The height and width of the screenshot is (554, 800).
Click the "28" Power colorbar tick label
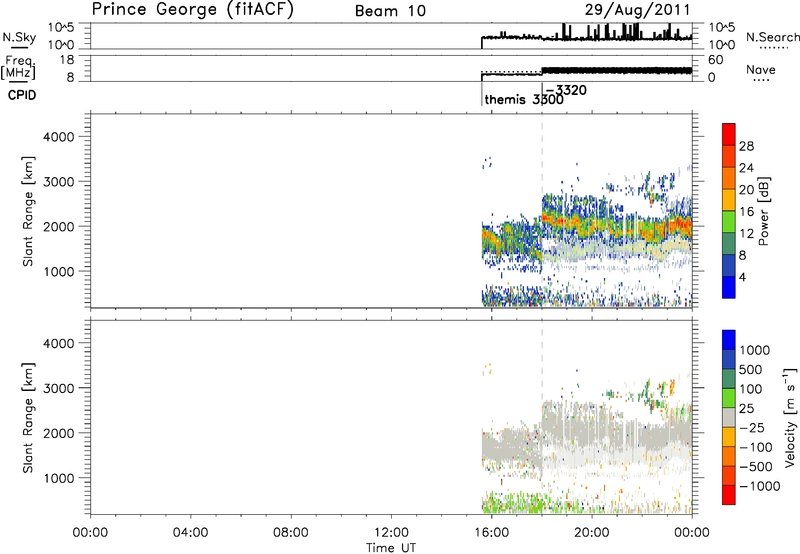(x=746, y=146)
